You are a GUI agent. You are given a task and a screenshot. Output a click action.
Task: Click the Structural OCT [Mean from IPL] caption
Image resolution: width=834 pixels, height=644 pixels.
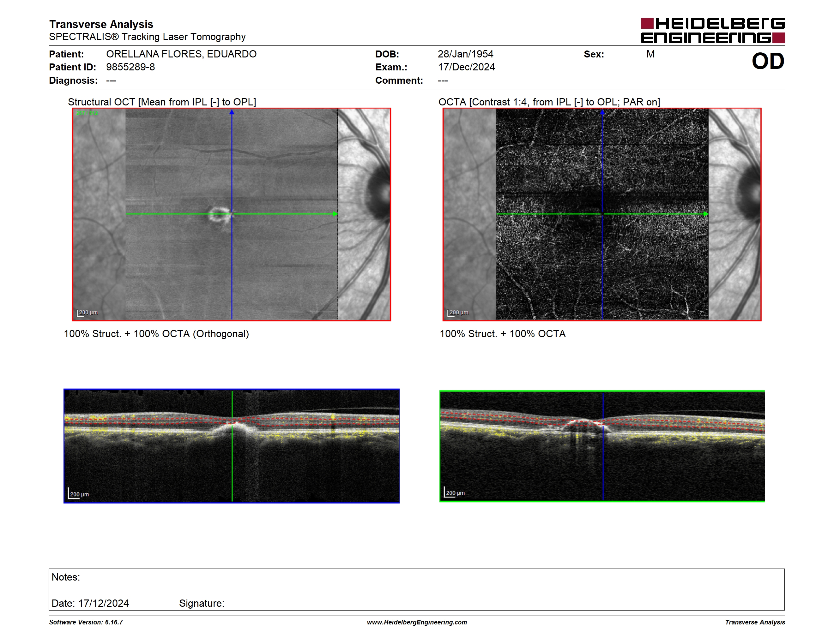point(162,102)
